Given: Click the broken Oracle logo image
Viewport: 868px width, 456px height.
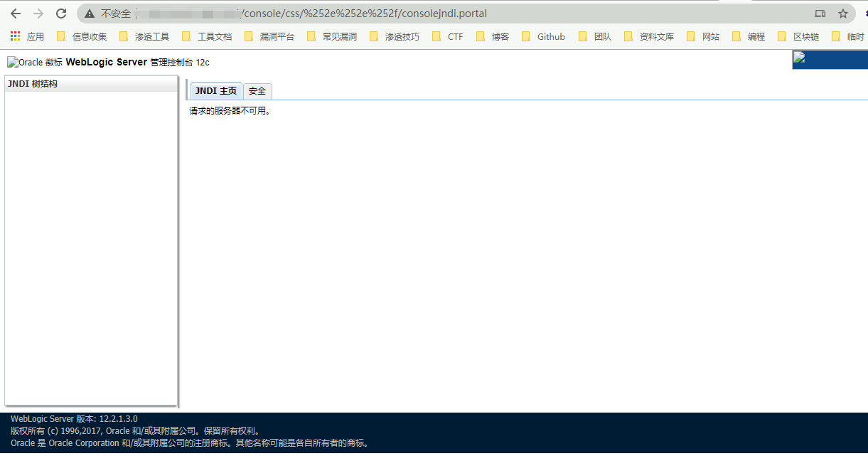Looking at the screenshot, I should pos(35,63).
